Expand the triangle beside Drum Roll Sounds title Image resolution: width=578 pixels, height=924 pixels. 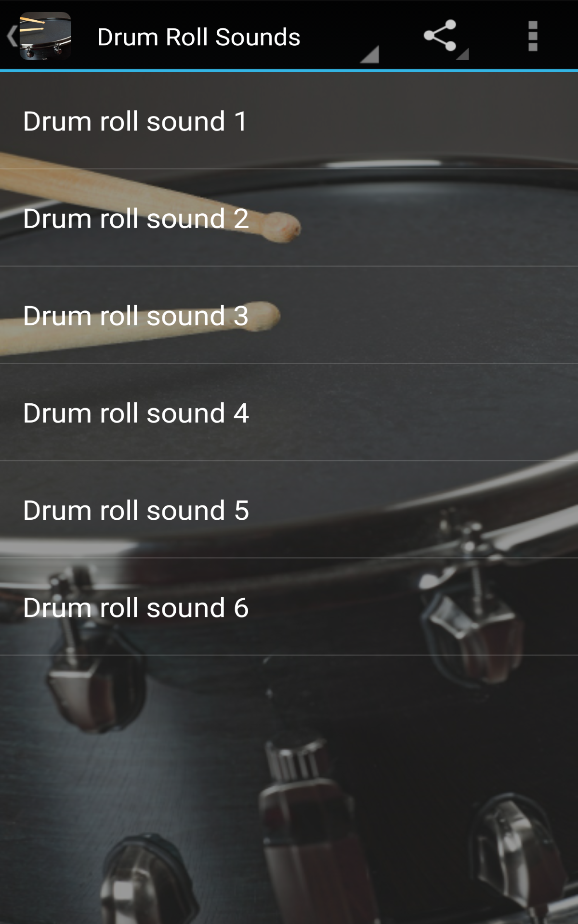coord(370,54)
